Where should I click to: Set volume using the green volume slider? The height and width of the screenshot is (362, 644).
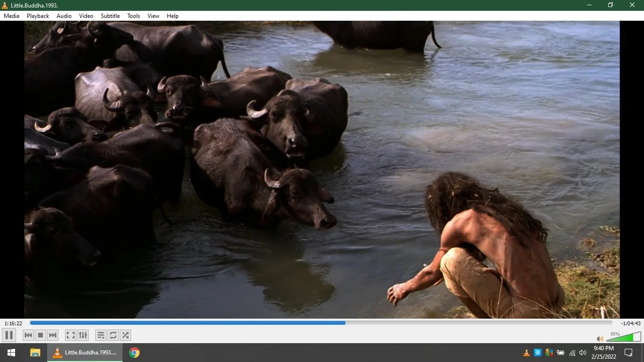coord(624,337)
